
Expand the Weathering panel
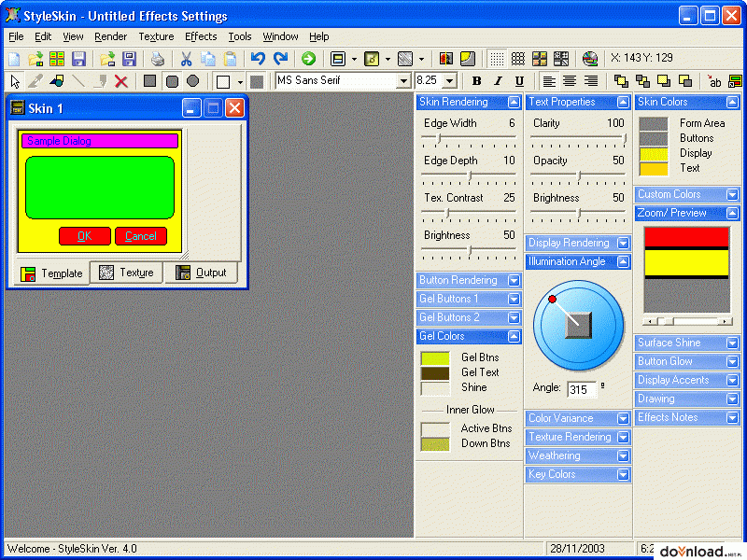click(x=623, y=456)
